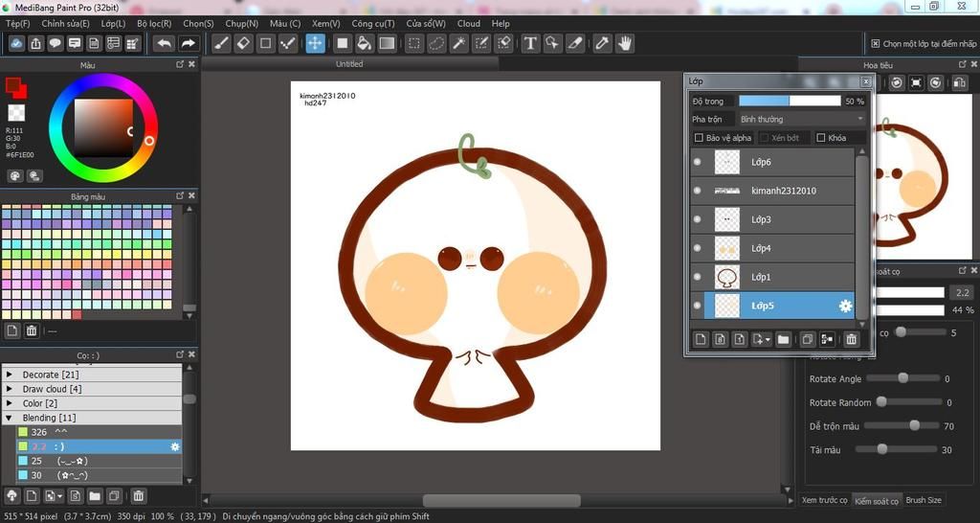
Task: Toggle Khóa lock checkbox
Action: 821,138
